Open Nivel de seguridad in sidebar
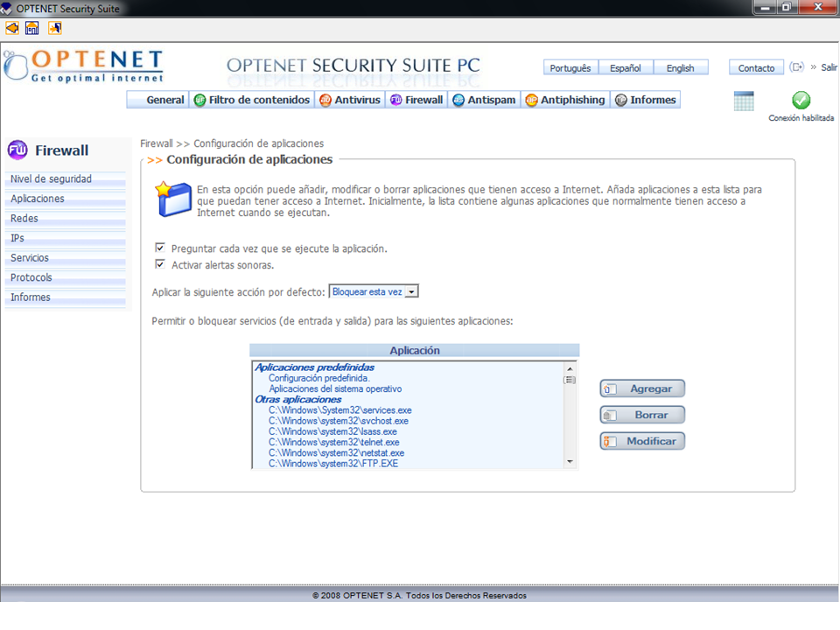 coord(51,179)
